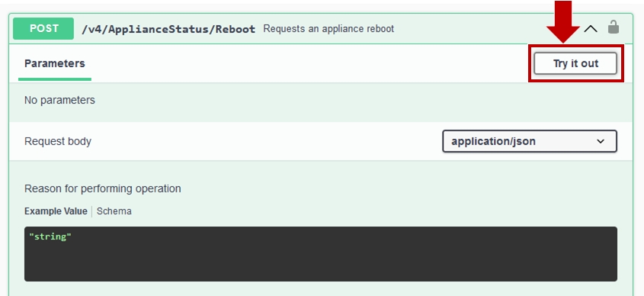
Task: Click the "Reason for performing operation" text
Action: pyautogui.click(x=103, y=188)
